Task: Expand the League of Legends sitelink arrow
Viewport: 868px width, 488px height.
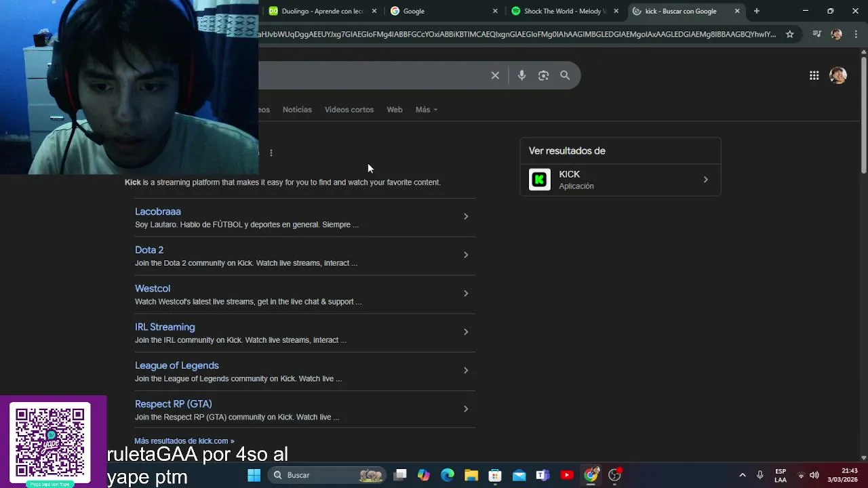Action: click(x=466, y=370)
